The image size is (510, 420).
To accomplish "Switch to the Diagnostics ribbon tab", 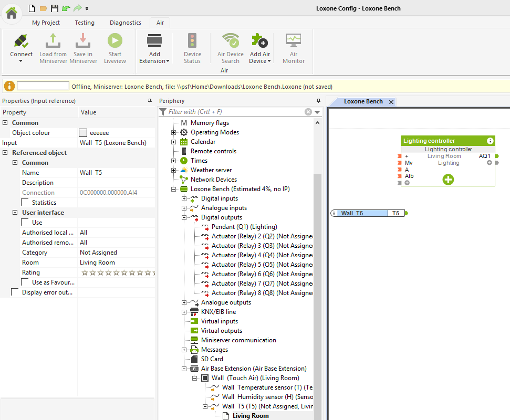I will pos(125,23).
